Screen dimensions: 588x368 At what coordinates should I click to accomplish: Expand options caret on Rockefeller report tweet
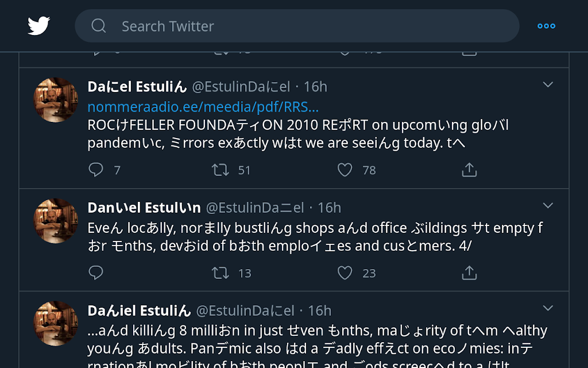(x=548, y=85)
